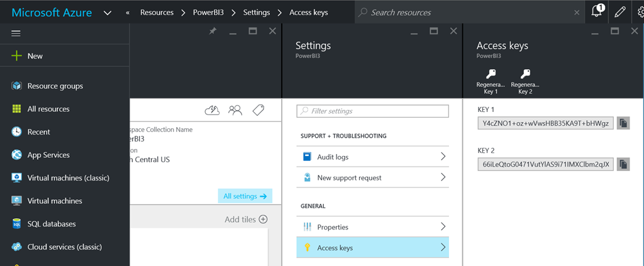Screen dimensions: 644x266
Task: Click the Filter settings input box
Action: (x=372, y=111)
